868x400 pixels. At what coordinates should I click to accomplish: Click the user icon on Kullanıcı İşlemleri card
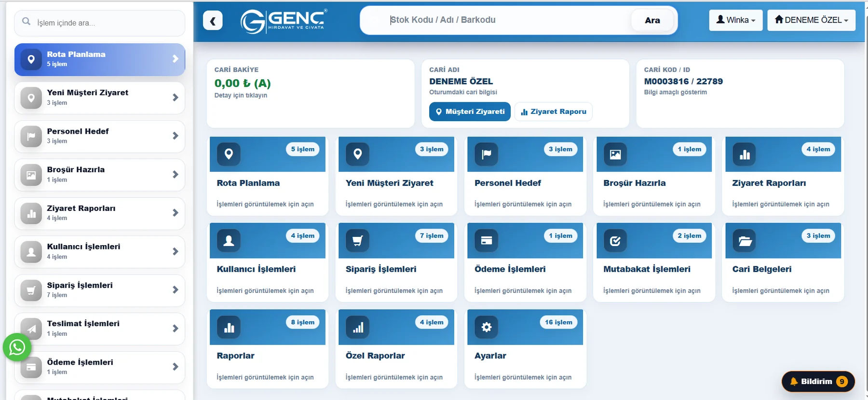229,240
